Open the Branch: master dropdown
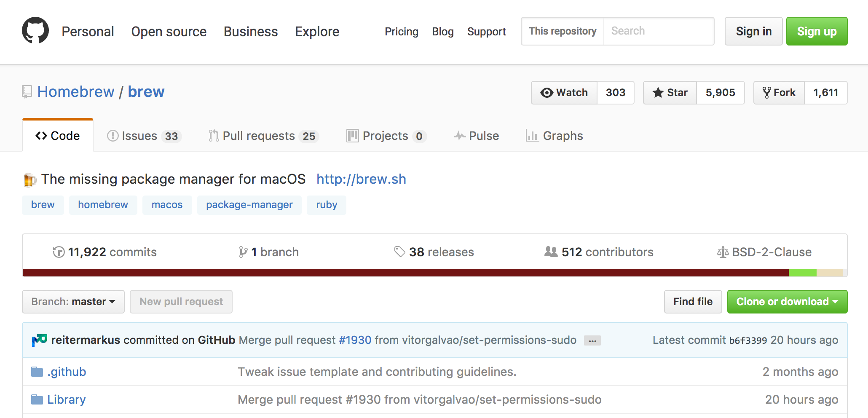This screenshot has height=418, width=868. (73, 302)
